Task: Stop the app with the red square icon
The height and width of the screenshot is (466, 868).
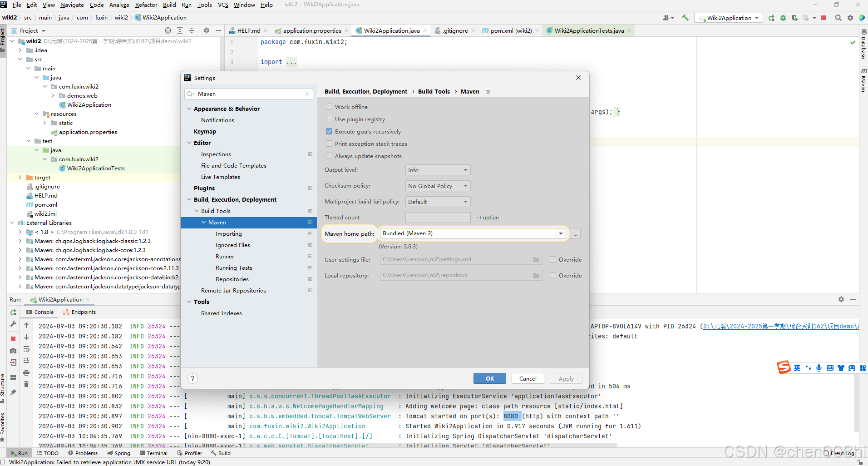Action: [824, 18]
